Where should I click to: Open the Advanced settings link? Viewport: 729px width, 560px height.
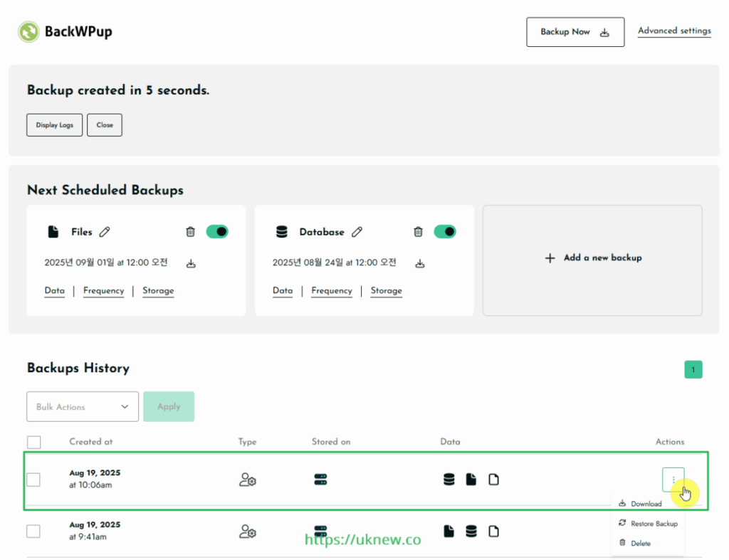coord(673,31)
